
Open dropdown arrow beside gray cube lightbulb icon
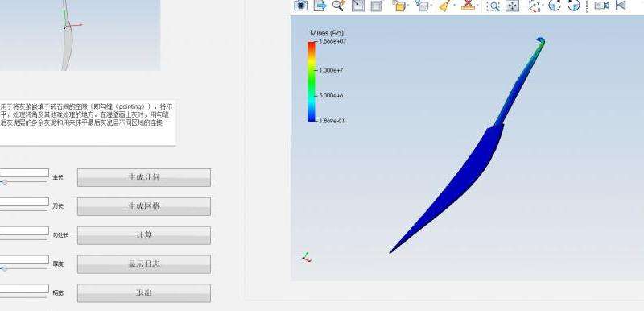pyautogui.click(x=431, y=5)
